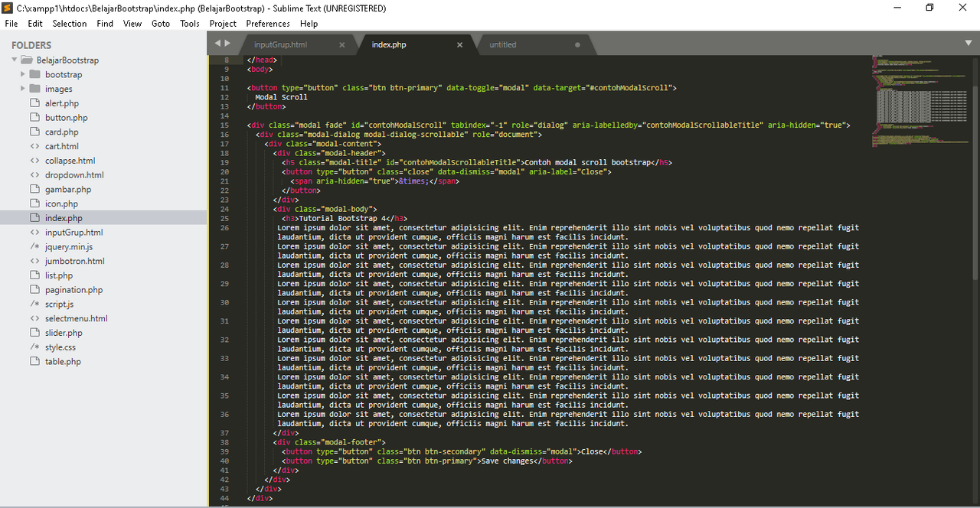Open the Find menu
Image resolution: width=980 pixels, height=508 pixels.
click(105, 24)
